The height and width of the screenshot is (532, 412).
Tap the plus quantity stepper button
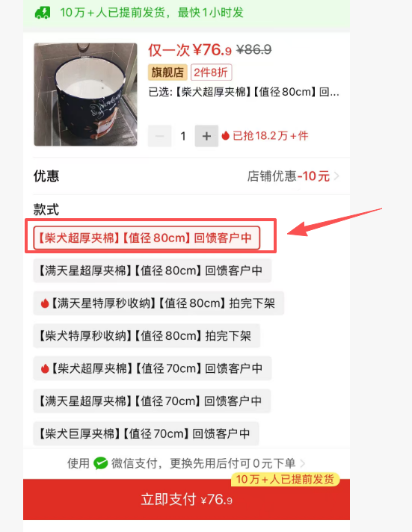pos(206,136)
